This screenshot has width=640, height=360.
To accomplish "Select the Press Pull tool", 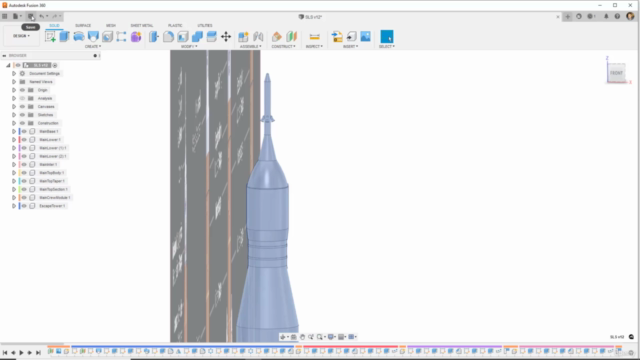I will point(154,36).
